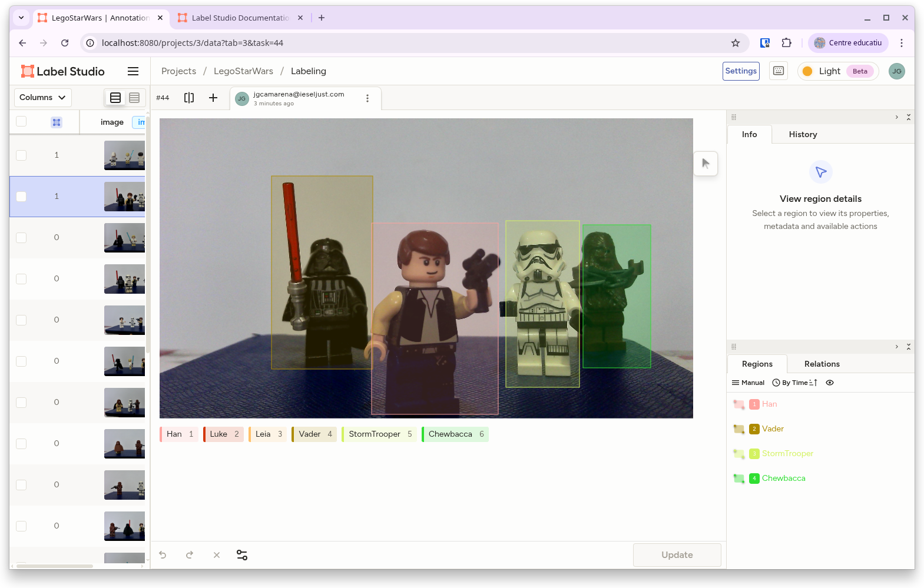Viewport: 924px width, 588px height.
Task: Open the keyboard hotkeys icon
Action: pos(779,71)
